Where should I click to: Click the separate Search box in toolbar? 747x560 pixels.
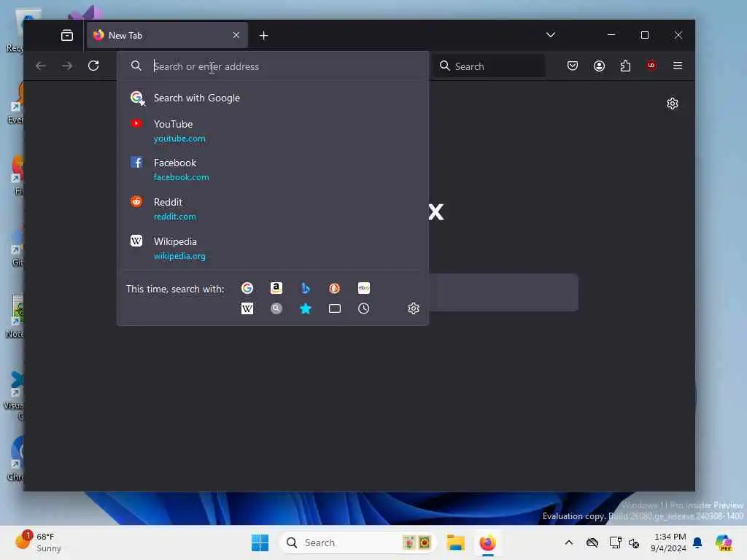point(489,66)
